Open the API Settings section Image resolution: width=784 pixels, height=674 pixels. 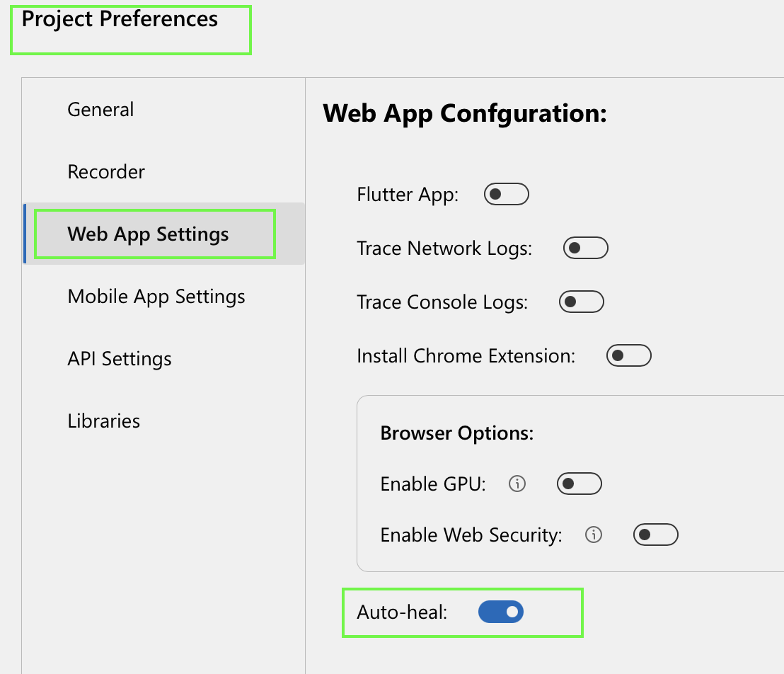[120, 359]
